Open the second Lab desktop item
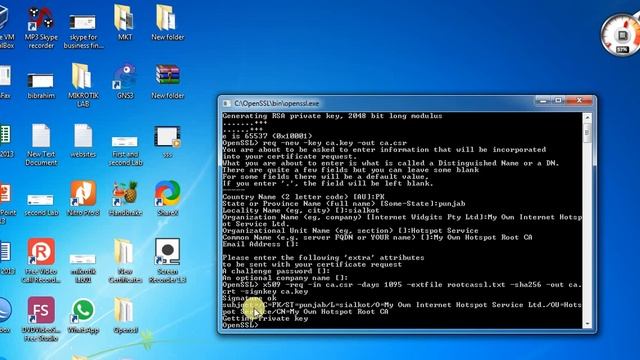 pyautogui.click(x=41, y=205)
